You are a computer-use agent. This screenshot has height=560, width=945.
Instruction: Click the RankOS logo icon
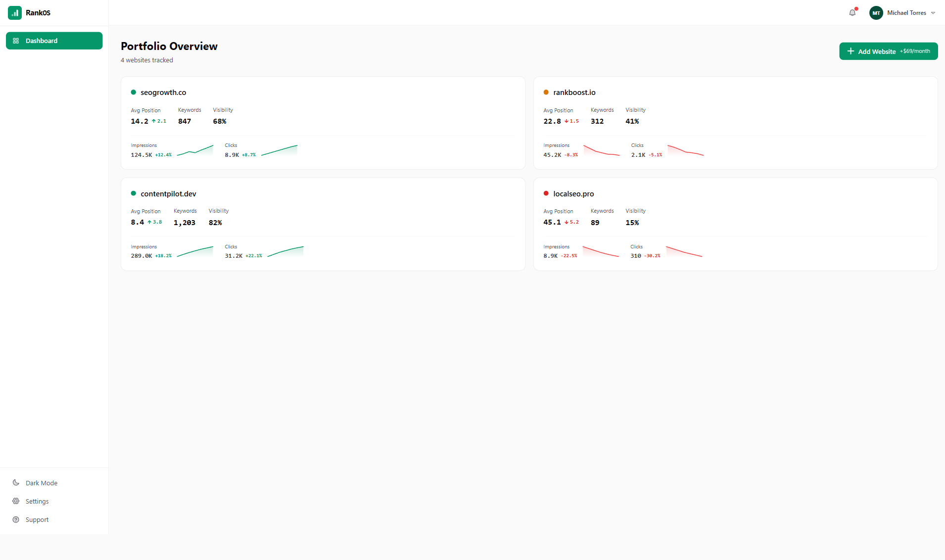(14, 12)
